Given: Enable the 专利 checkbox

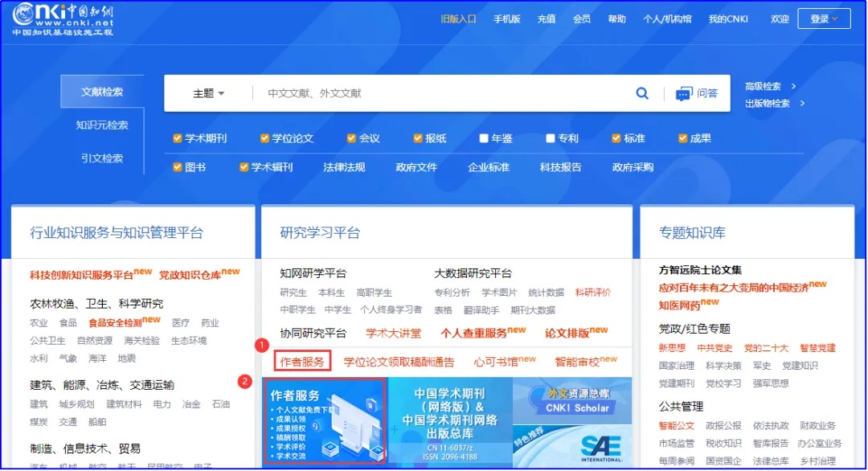Looking at the screenshot, I should tap(551, 138).
